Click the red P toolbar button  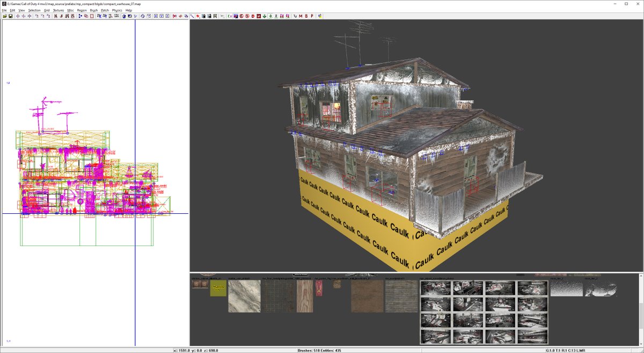pos(312,16)
